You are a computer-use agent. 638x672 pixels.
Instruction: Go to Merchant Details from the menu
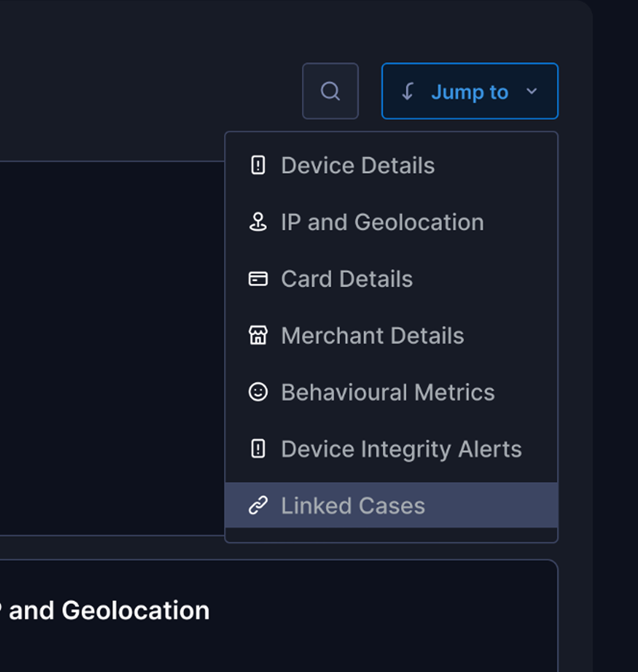[372, 336]
